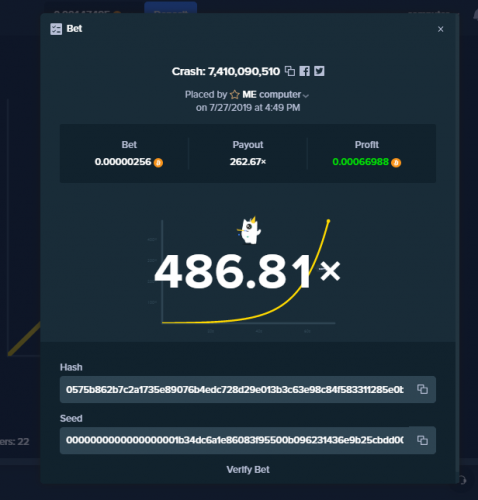
Task: Select the Seed input field
Action: click(248, 440)
